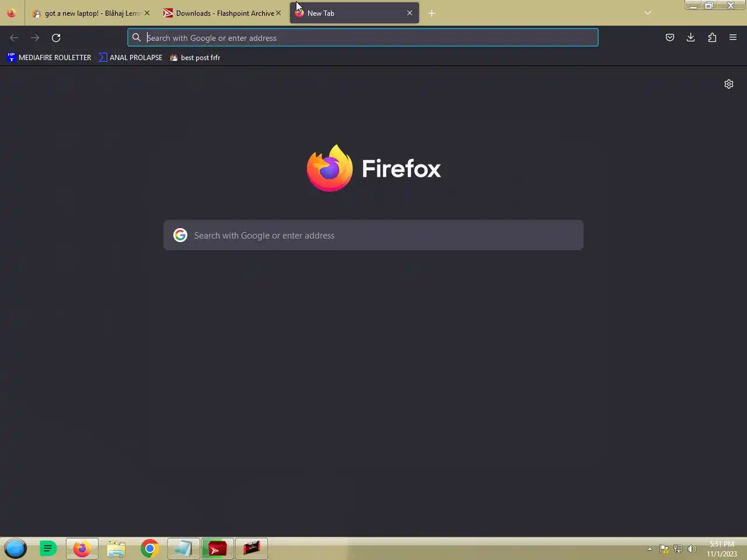
Task: Show hidden tray icons arrow
Action: tap(650, 549)
